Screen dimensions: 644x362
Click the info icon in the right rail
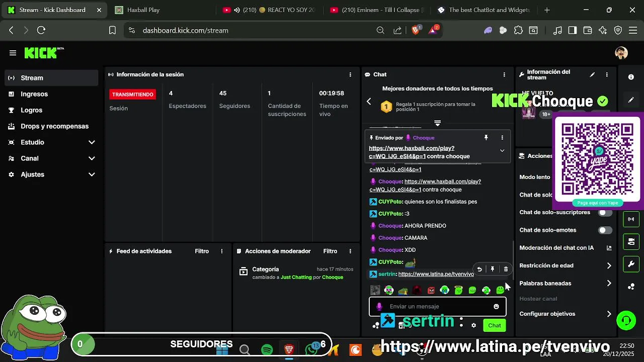(x=631, y=77)
